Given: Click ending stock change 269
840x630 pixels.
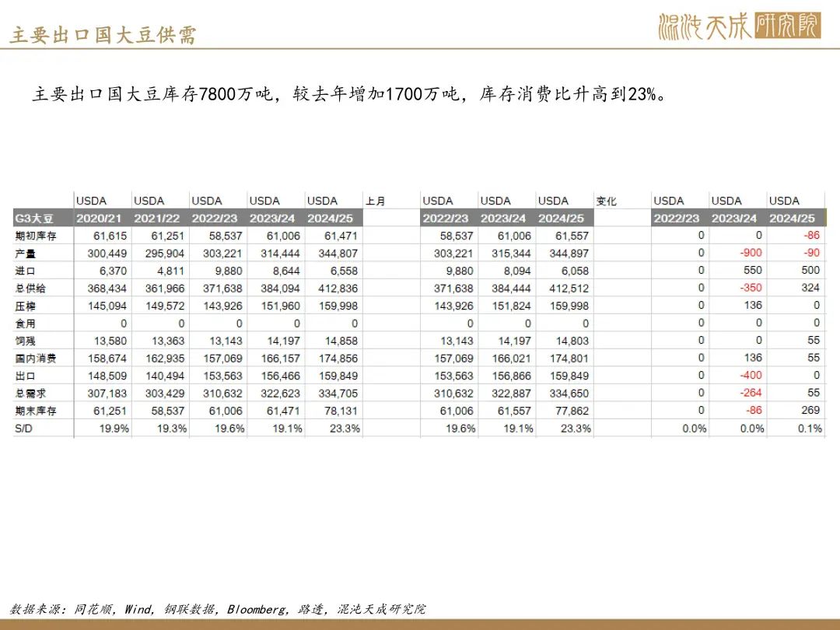Looking at the screenshot, I should coord(810,410).
